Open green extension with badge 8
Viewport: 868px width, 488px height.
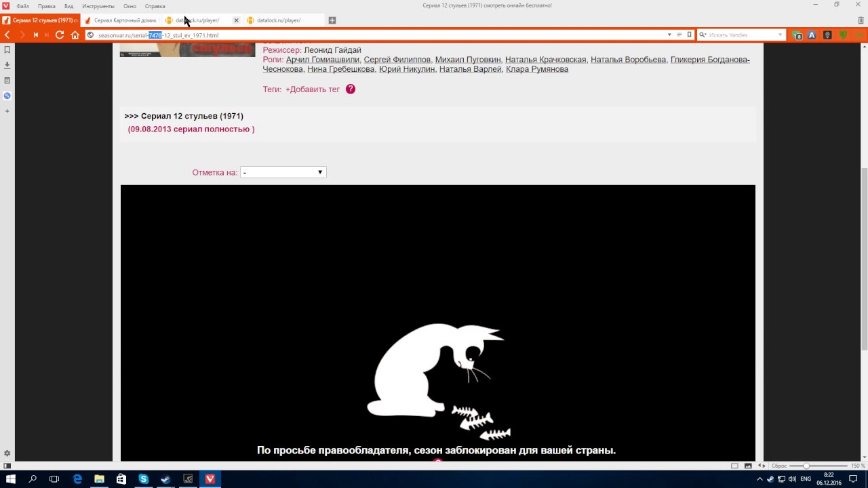797,35
